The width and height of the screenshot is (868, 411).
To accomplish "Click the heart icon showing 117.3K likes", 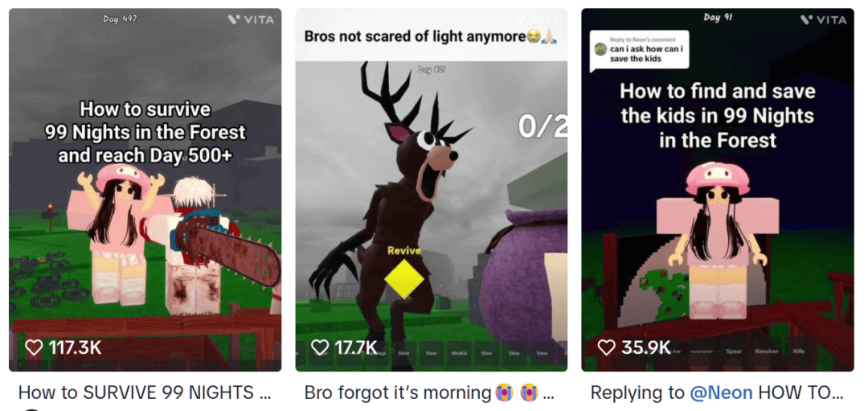I will coord(35,347).
